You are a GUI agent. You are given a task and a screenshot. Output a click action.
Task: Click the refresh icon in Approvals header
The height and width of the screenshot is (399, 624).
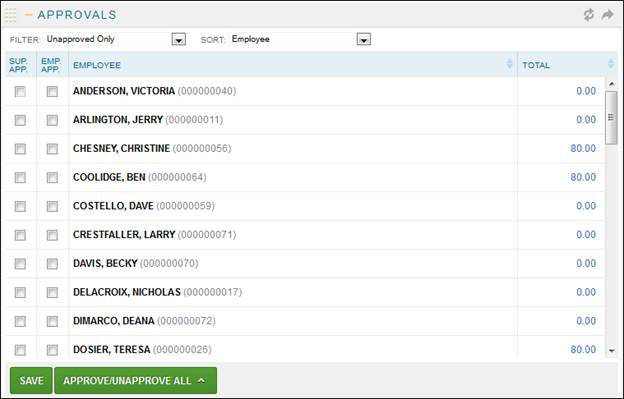pos(589,15)
